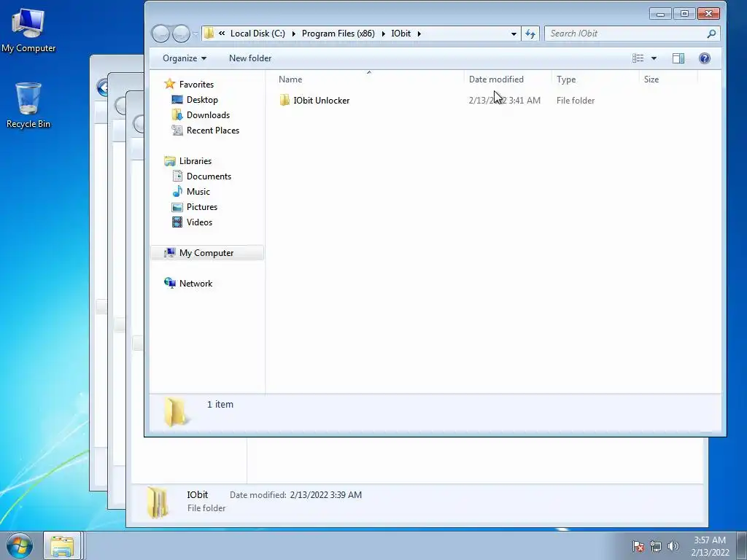The width and height of the screenshot is (747, 560).
Task: Click the Libraries icon
Action: (x=169, y=161)
